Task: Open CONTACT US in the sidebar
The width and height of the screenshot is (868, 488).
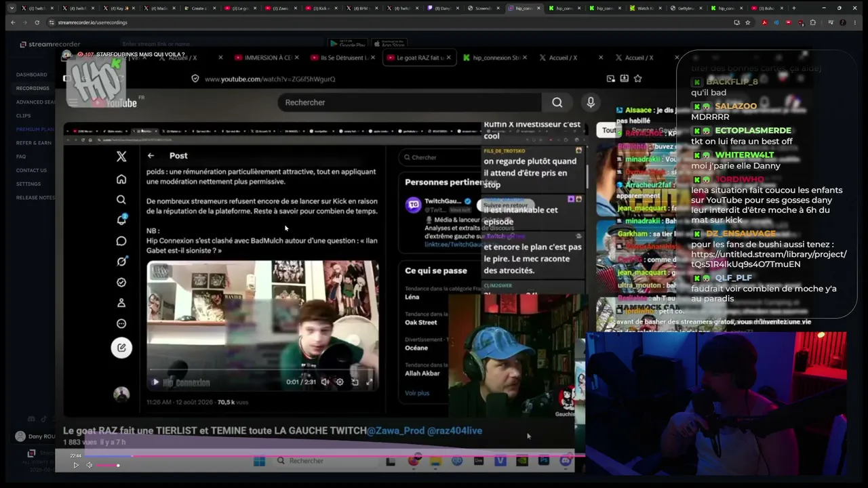Action: coord(31,170)
